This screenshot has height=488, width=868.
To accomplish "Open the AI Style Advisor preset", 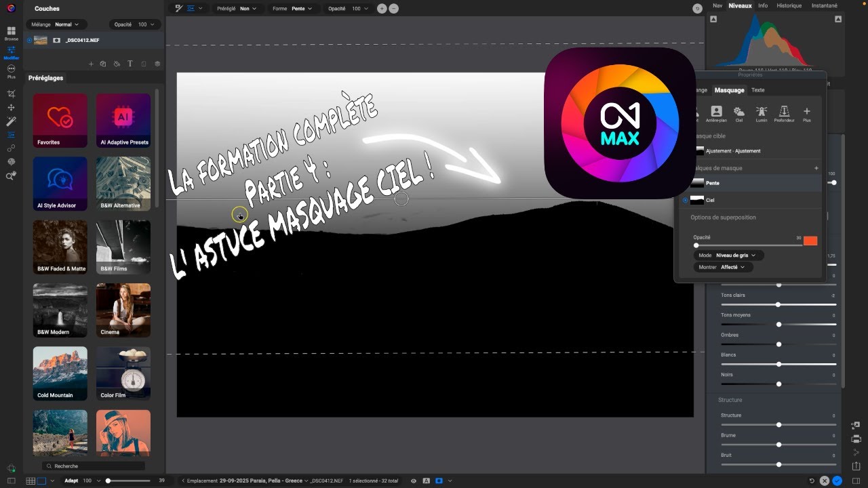I will [60, 184].
